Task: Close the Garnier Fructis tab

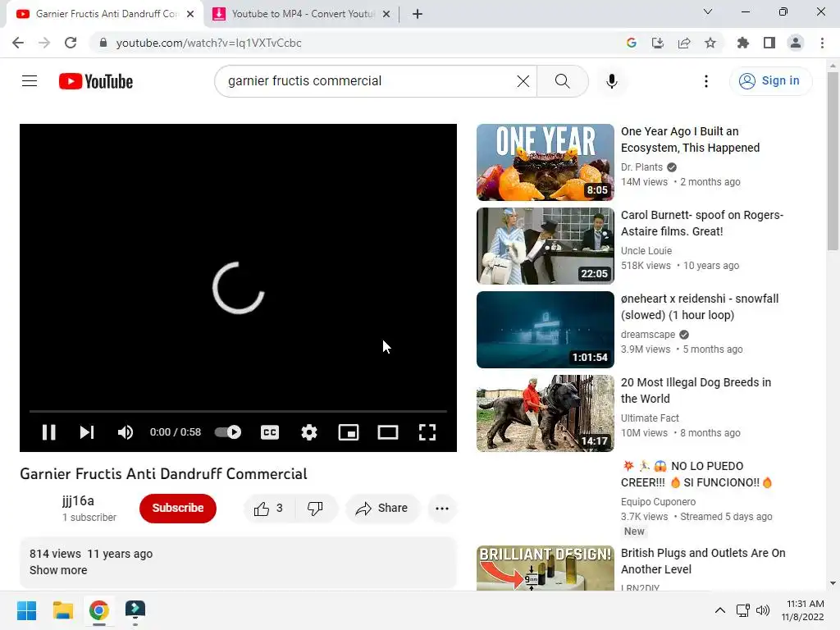Action: (190, 14)
